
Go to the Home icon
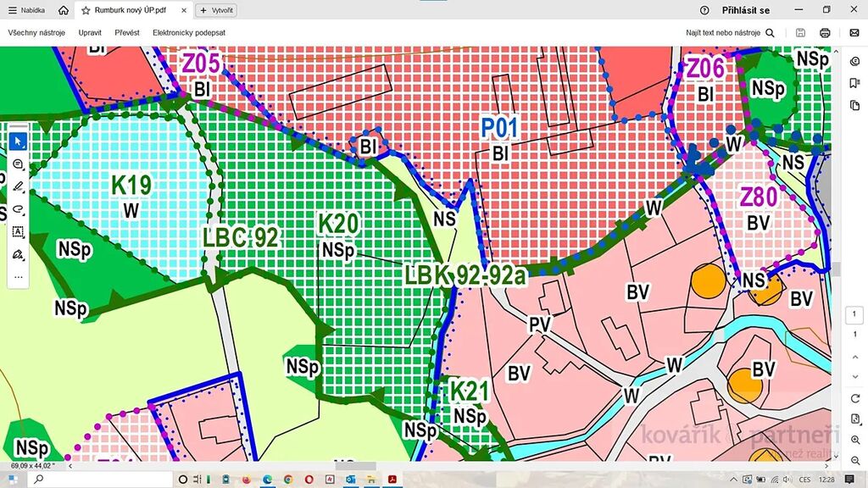64,10
